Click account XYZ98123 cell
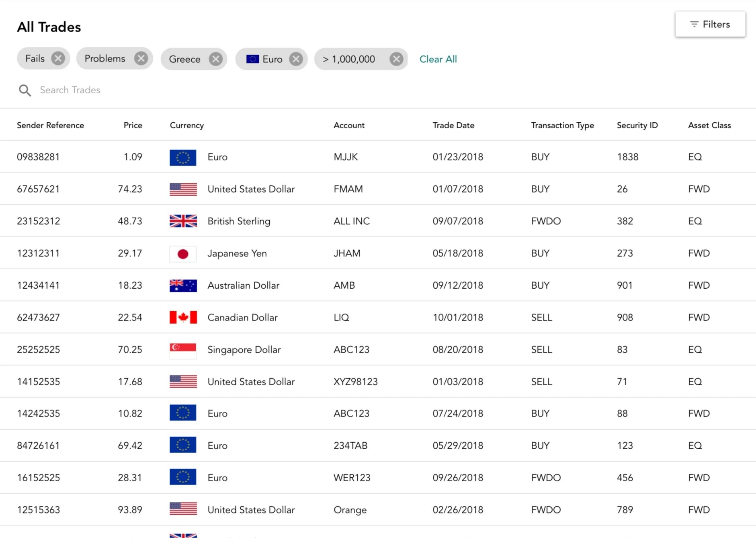 pos(356,382)
